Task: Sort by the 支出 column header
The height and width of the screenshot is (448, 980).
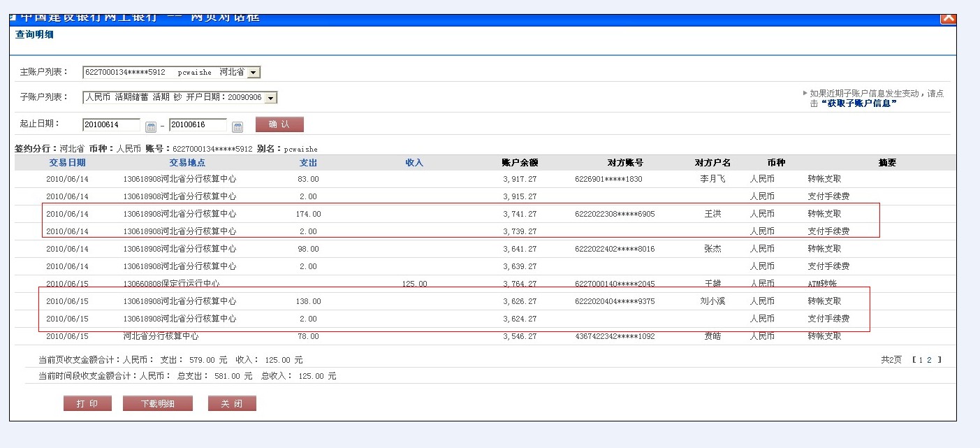Action: pyautogui.click(x=308, y=163)
